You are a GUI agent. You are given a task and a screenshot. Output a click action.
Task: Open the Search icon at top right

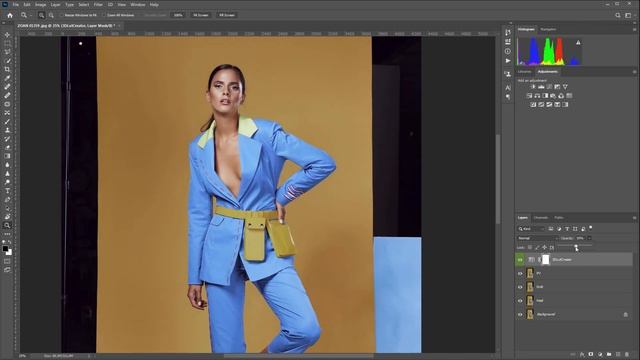tap(618, 15)
